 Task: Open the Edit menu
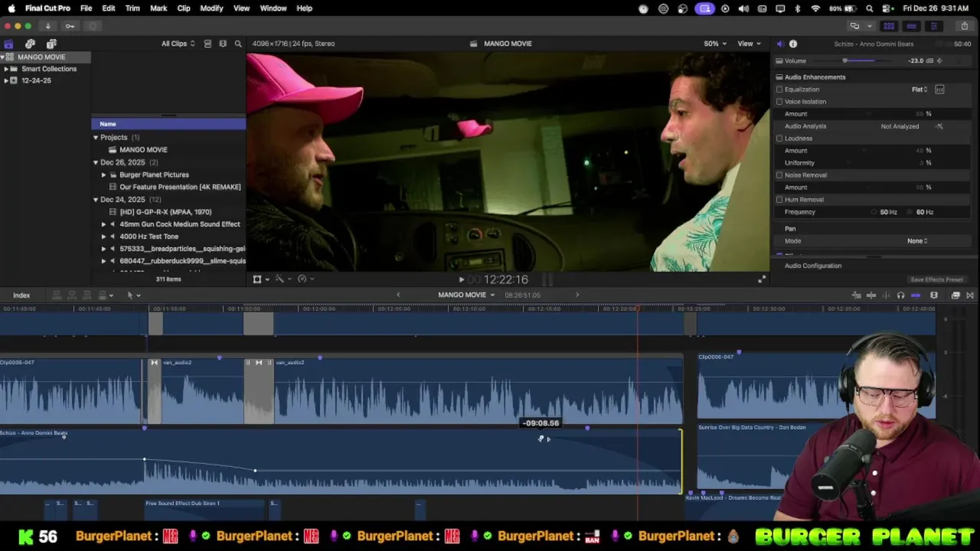[109, 8]
